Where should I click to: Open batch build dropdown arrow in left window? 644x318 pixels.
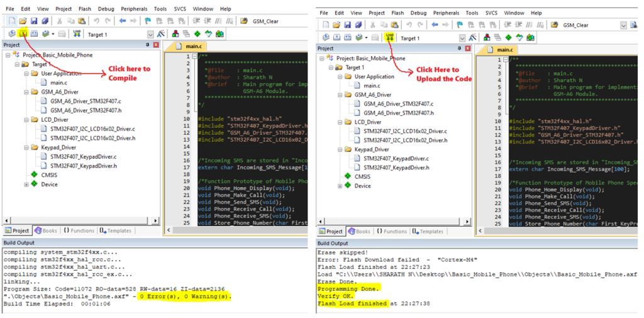[53, 34]
